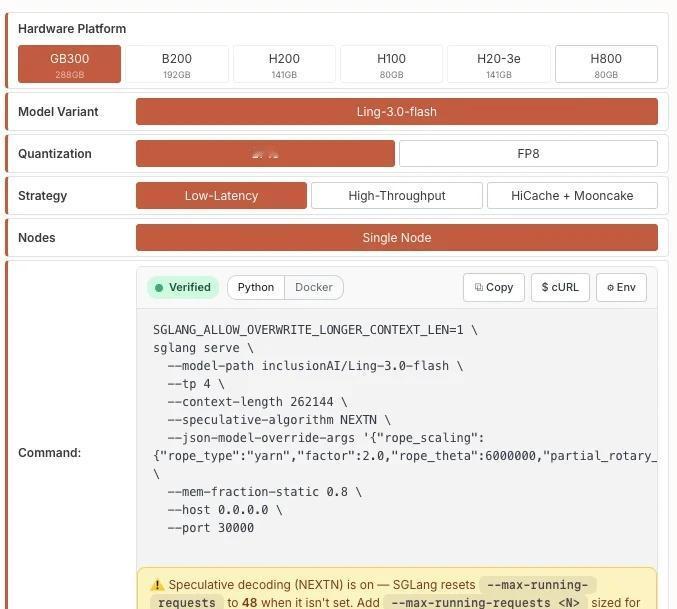Click the --model-path inclusionAI/Ling-3.0-flash line
The width and height of the screenshot is (677, 609).
pyautogui.click(x=315, y=366)
